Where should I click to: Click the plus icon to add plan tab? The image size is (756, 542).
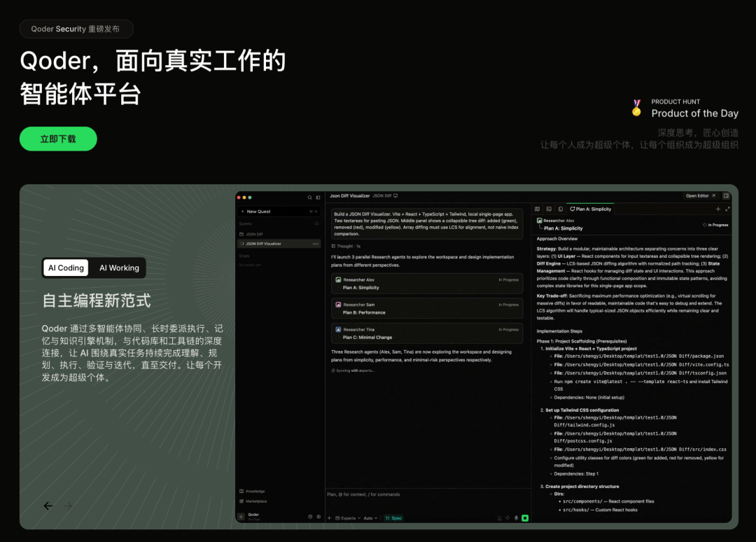718,209
